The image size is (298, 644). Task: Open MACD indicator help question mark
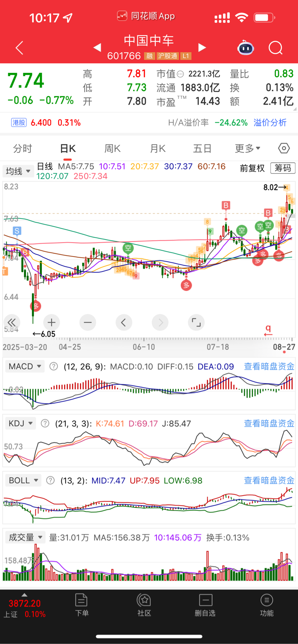(54, 366)
